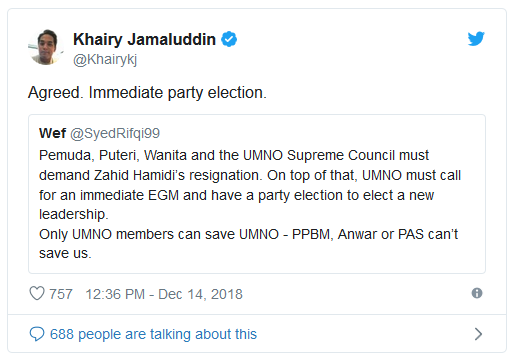Click the "Only UMNO members can save UMNO" sentence
This screenshot has height=360, width=515.
click(159, 234)
